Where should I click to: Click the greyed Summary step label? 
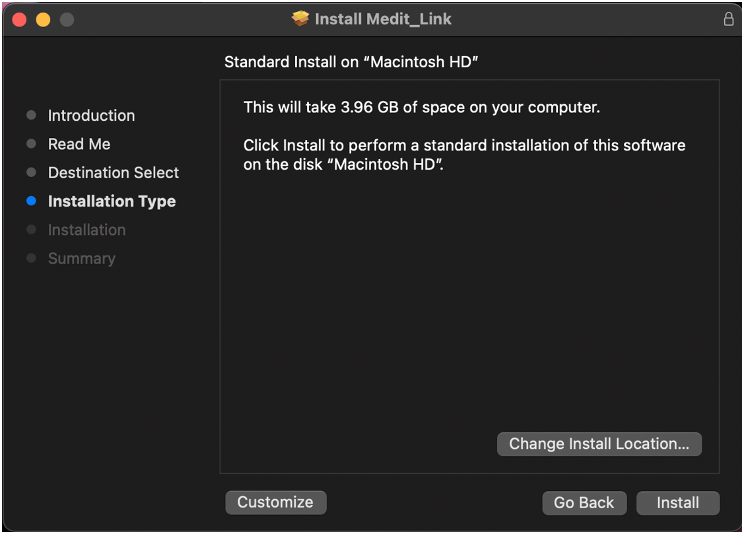point(82,259)
